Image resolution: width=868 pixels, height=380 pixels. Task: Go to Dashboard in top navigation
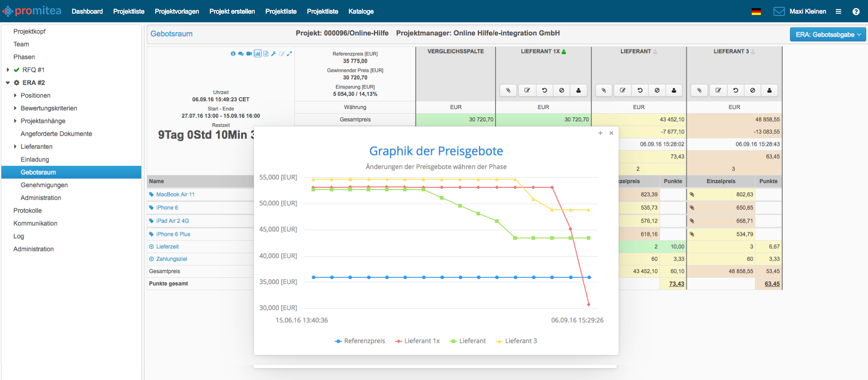(87, 11)
